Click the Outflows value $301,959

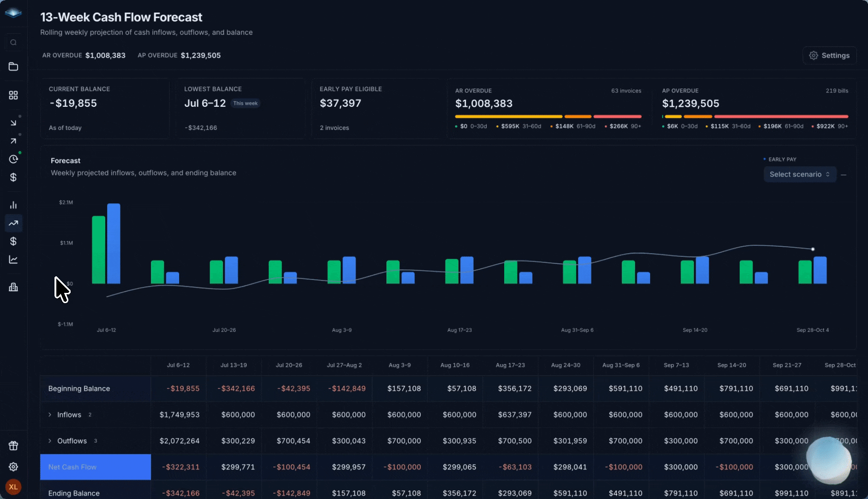click(570, 441)
